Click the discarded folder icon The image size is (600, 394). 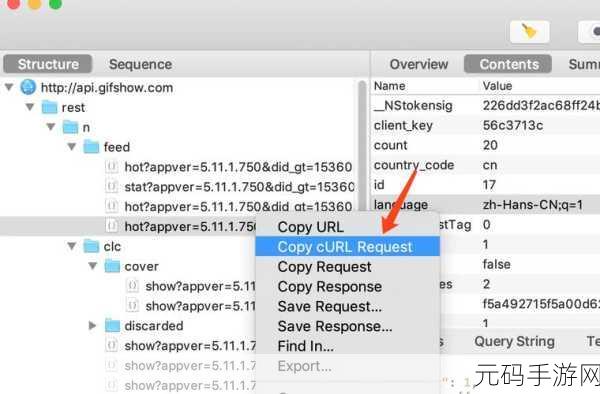point(112,326)
